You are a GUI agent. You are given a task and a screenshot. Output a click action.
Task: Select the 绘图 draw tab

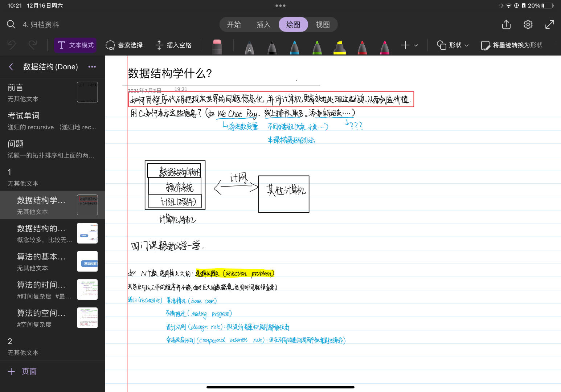(293, 24)
